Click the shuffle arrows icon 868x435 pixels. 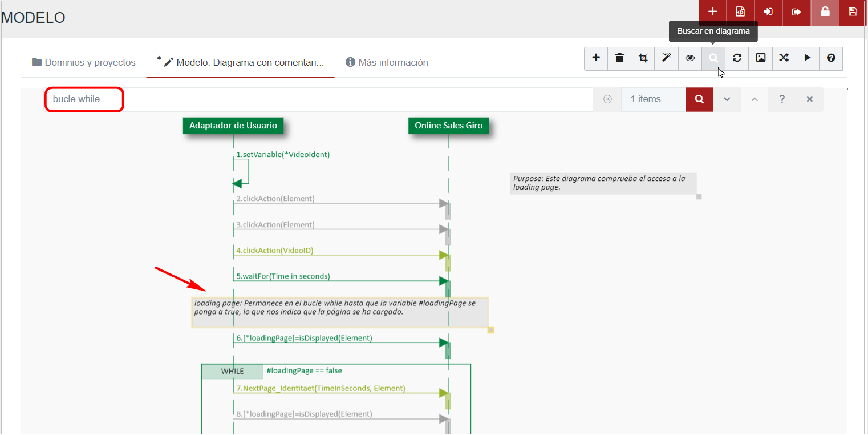point(784,58)
